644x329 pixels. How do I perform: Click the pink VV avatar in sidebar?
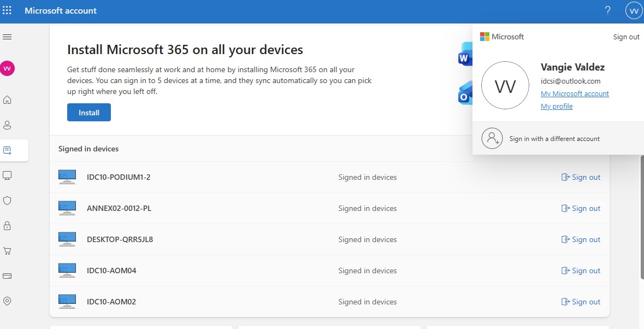tap(7, 69)
